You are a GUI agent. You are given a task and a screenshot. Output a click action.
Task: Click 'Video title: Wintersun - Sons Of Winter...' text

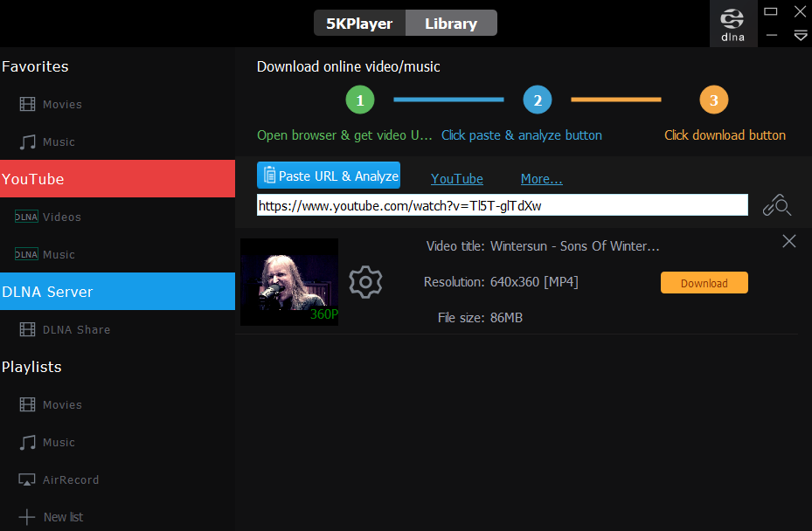coord(543,245)
